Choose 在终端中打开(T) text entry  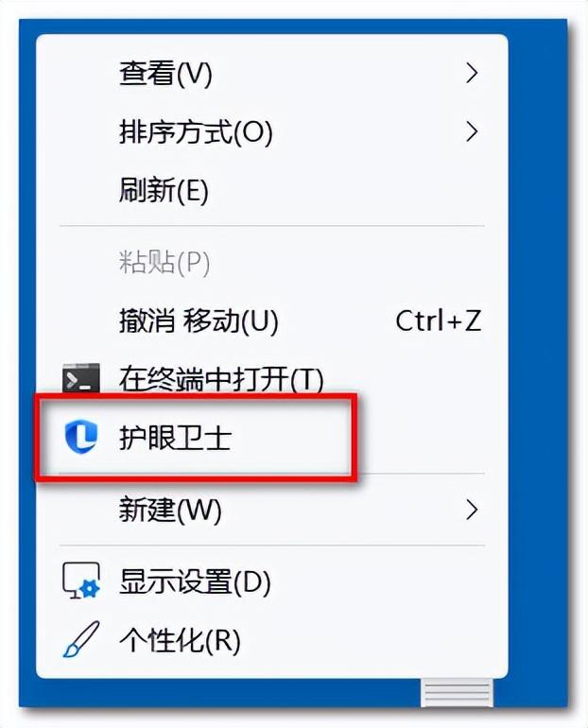pos(221,379)
